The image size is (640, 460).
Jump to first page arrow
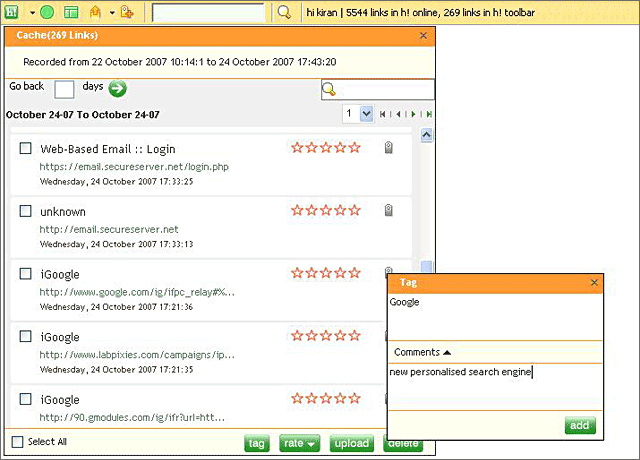(382, 114)
